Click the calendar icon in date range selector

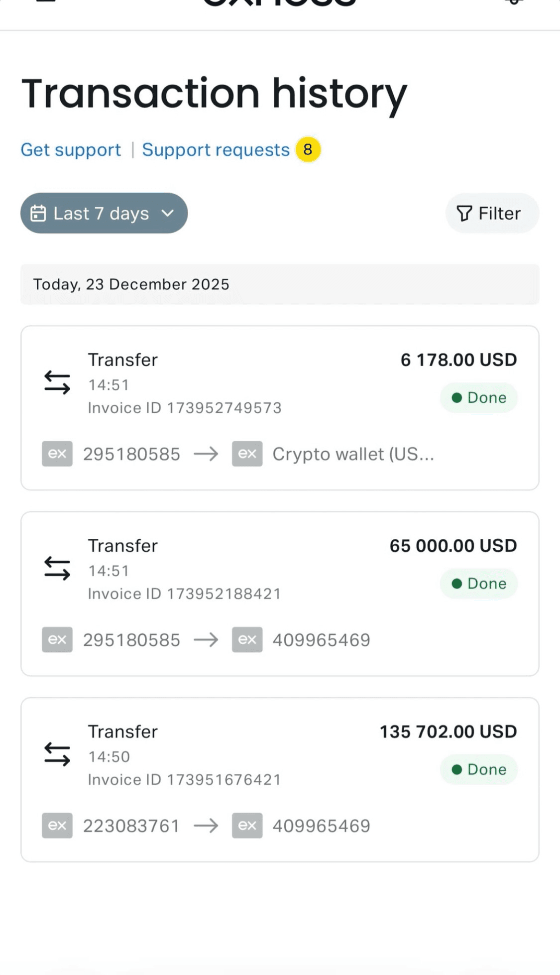tap(38, 213)
